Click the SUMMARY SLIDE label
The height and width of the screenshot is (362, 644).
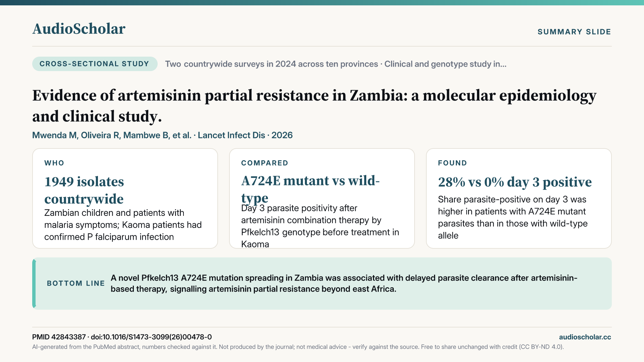pos(574,32)
